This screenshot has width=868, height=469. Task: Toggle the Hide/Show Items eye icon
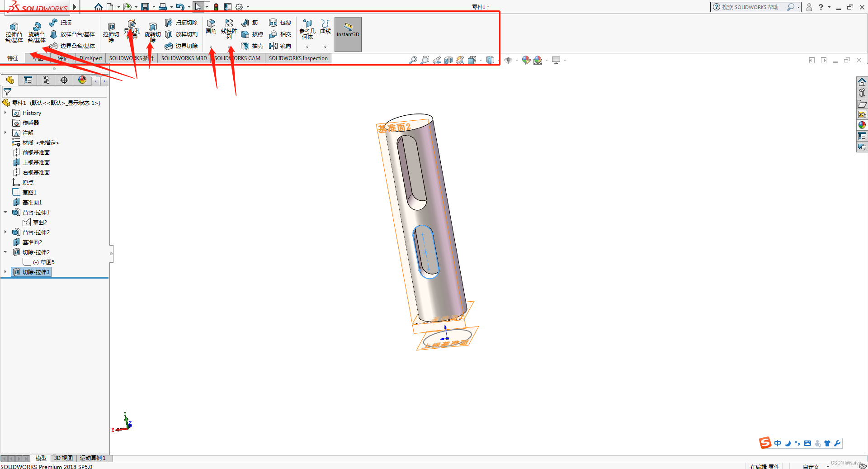508,60
